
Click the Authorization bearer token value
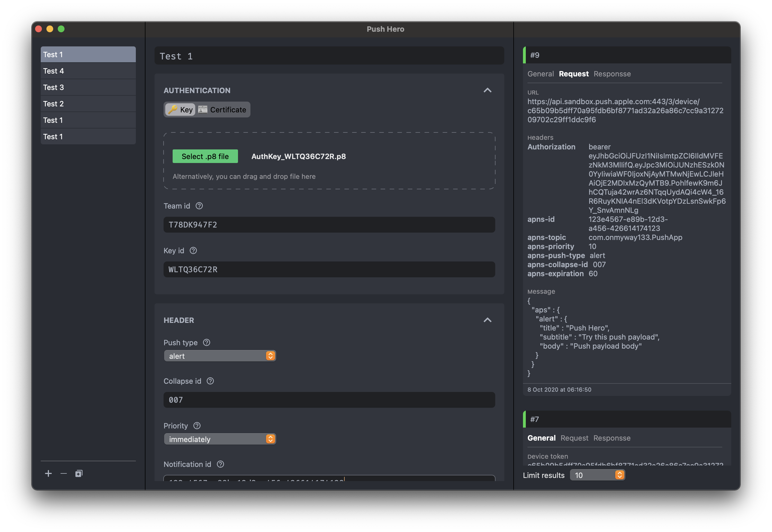pos(657,179)
